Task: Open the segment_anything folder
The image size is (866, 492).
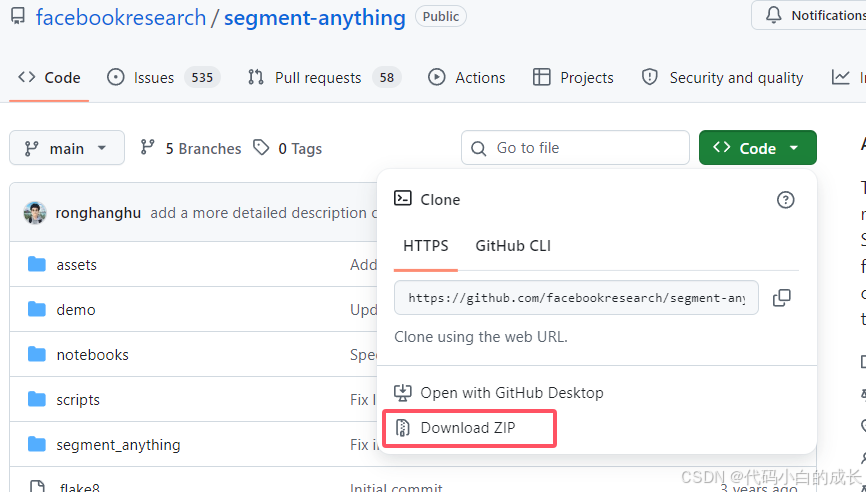Action: (118, 445)
